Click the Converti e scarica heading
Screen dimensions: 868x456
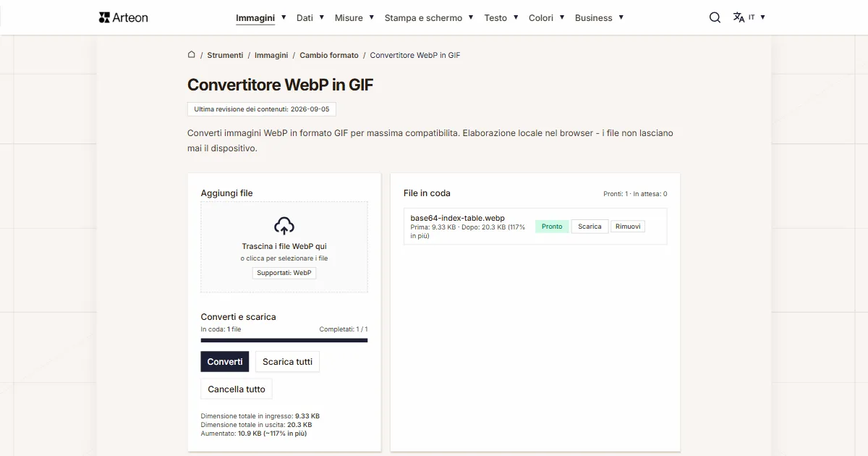(x=238, y=317)
